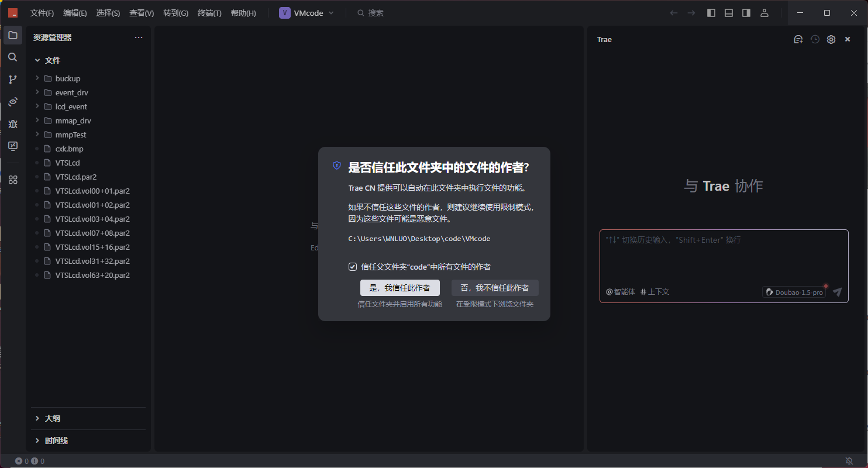Open the 帮助(H) menu

click(x=243, y=13)
